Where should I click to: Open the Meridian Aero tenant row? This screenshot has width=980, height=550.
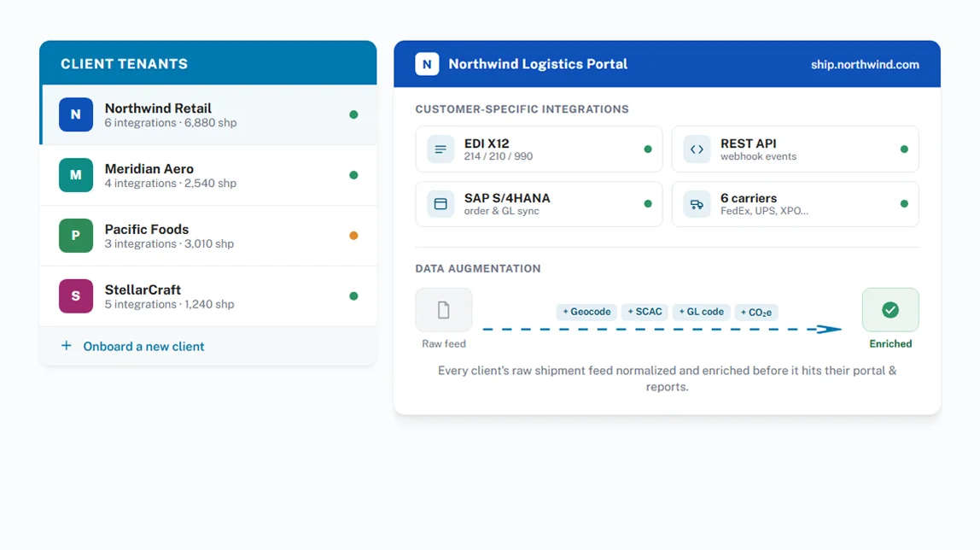point(208,175)
